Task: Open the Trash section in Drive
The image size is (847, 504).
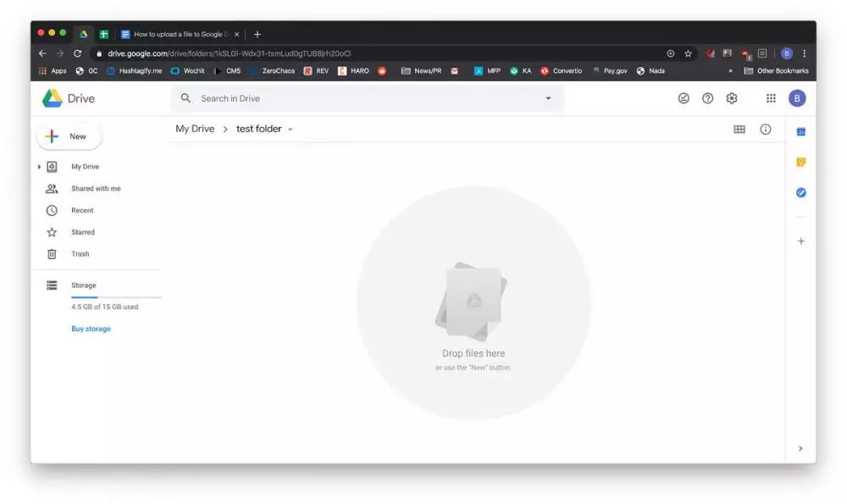Action: click(x=80, y=253)
